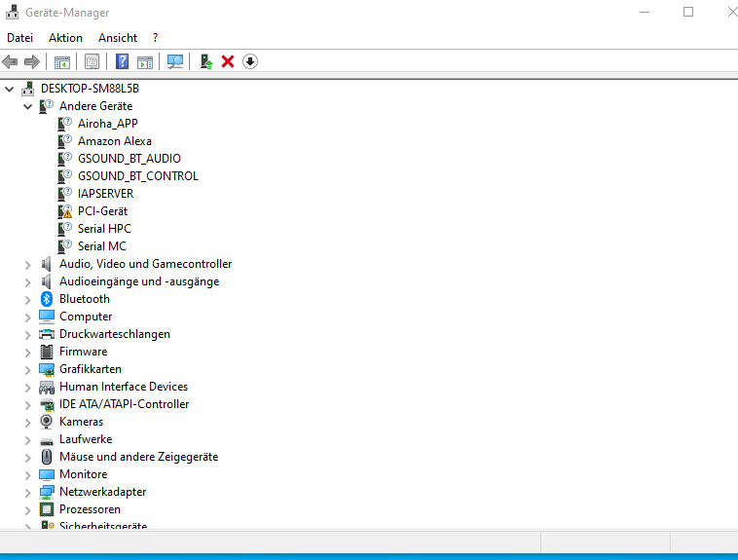The image size is (738, 560).
Task: Collapse the Andere Geräte category
Action: (28, 106)
